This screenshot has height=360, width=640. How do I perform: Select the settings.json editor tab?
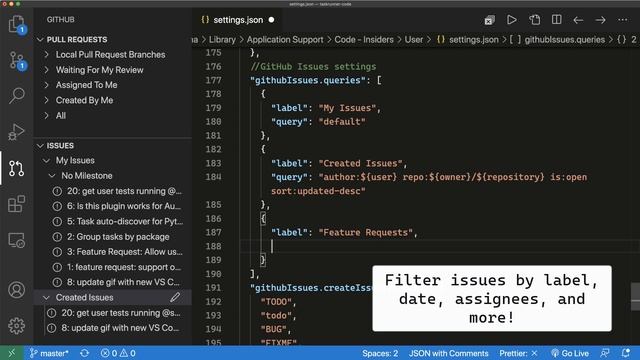tap(238, 20)
